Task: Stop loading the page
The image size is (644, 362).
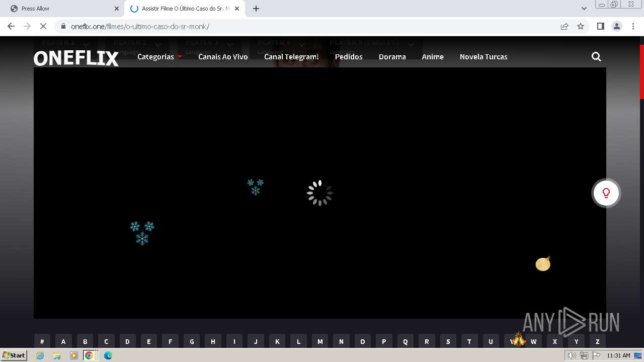Action: pos(43,26)
